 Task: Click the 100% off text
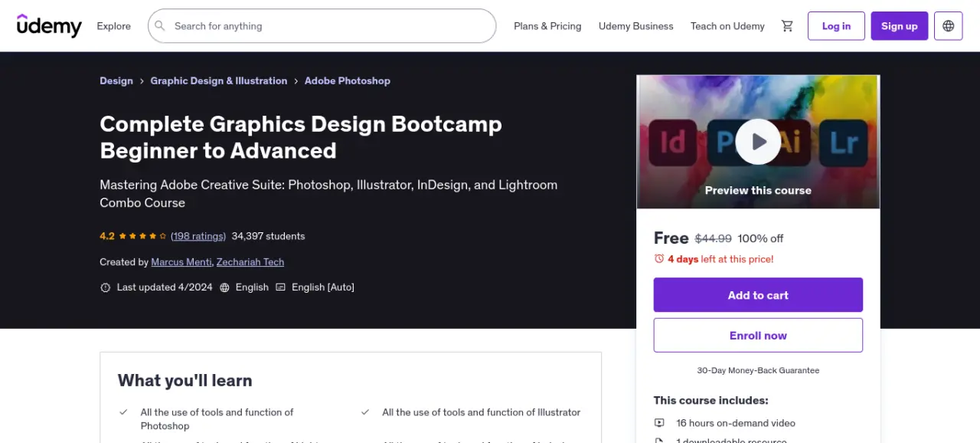pyautogui.click(x=760, y=238)
